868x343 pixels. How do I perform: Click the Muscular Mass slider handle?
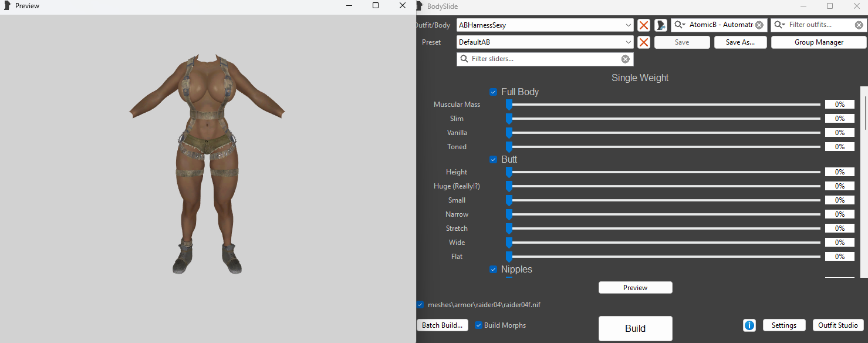coord(509,105)
